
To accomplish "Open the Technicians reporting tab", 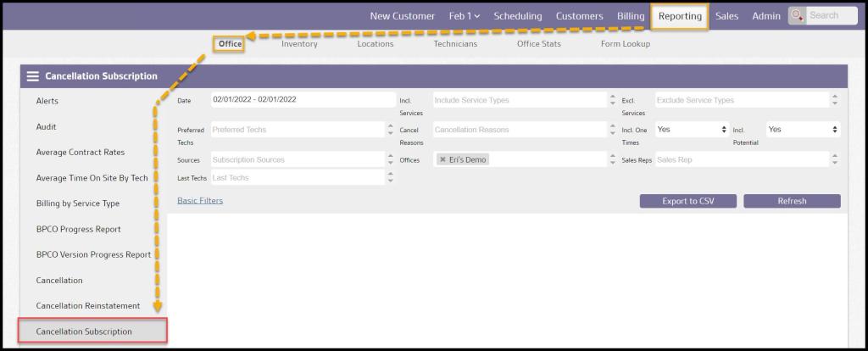I will [455, 44].
